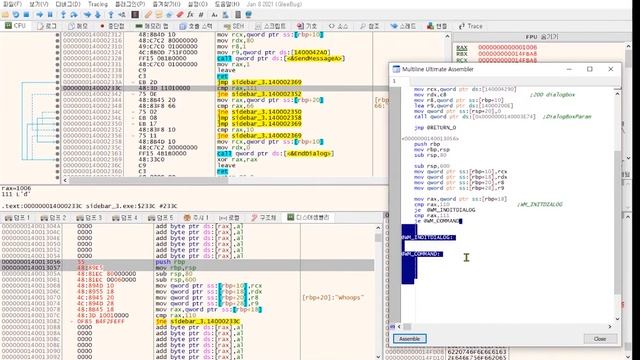Click the fx Functions icon
Image resolution: width=640 pixels, height=360 pixels.
[x=190, y=15]
